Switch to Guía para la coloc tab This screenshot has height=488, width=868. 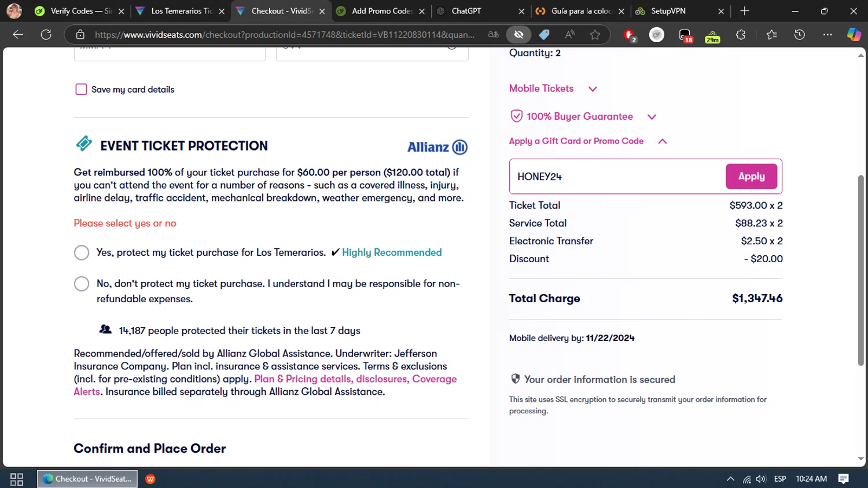tap(580, 11)
